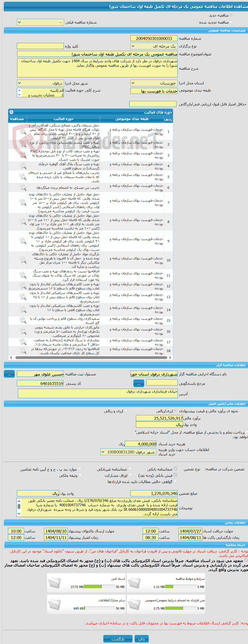Select the مناقصه تجدید شده radio button
This screenshot has width=248, height=644.
click(231, 22)
